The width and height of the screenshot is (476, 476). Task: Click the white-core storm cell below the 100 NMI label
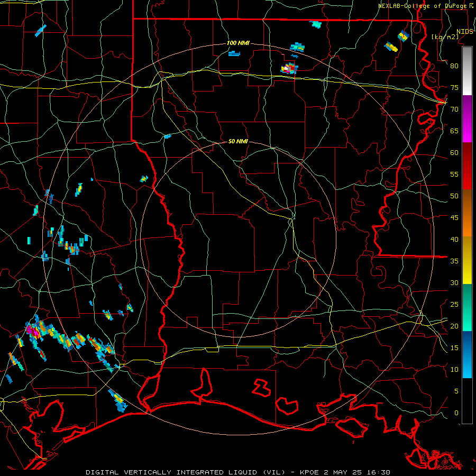point(289,68)
